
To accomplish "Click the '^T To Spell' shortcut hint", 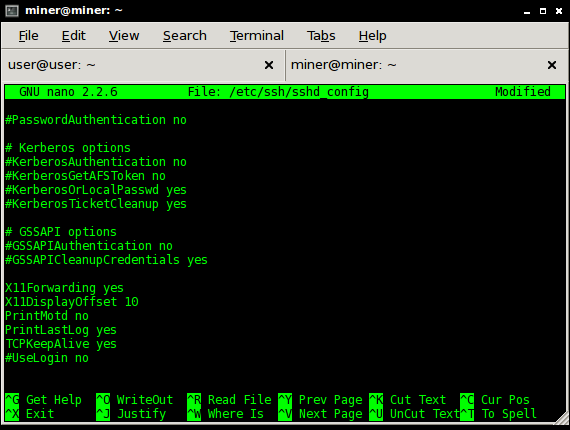I will point(498,414).
